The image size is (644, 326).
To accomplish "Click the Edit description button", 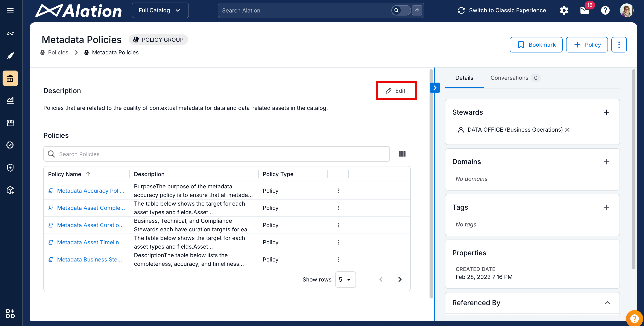I will (396, 91).
